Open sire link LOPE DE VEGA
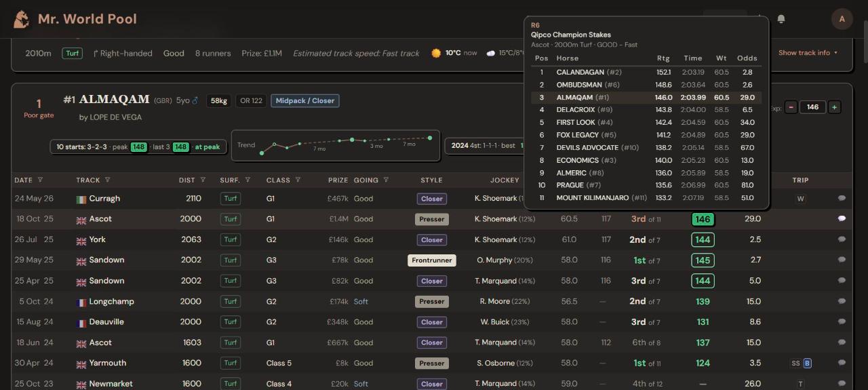 coord(115,117)
